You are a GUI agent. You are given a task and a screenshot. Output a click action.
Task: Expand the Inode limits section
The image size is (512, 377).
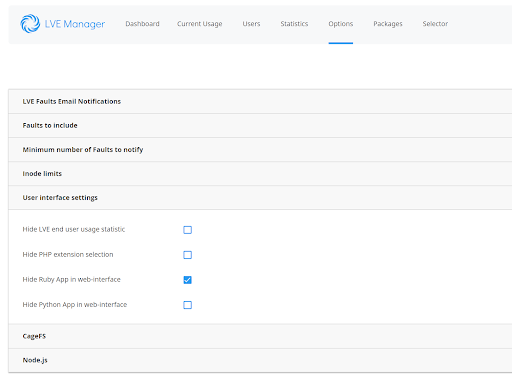pyautogui.click(x=260, y=174)
